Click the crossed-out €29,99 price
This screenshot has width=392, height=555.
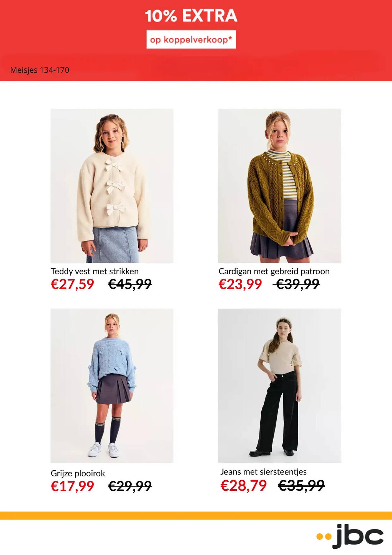(x=130, y=486)
